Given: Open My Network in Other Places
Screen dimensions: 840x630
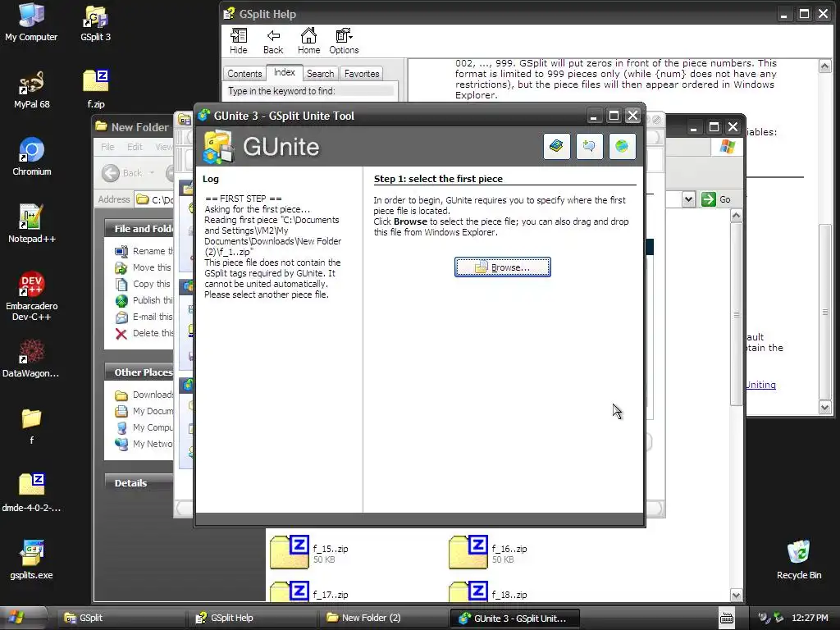Looking at the screenshot, I should pyautogui.click(x=153, y=444).
